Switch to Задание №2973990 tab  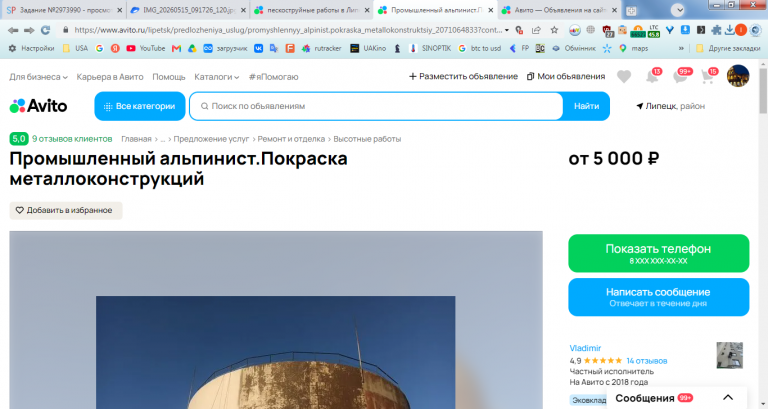click(x=64, y=10)
